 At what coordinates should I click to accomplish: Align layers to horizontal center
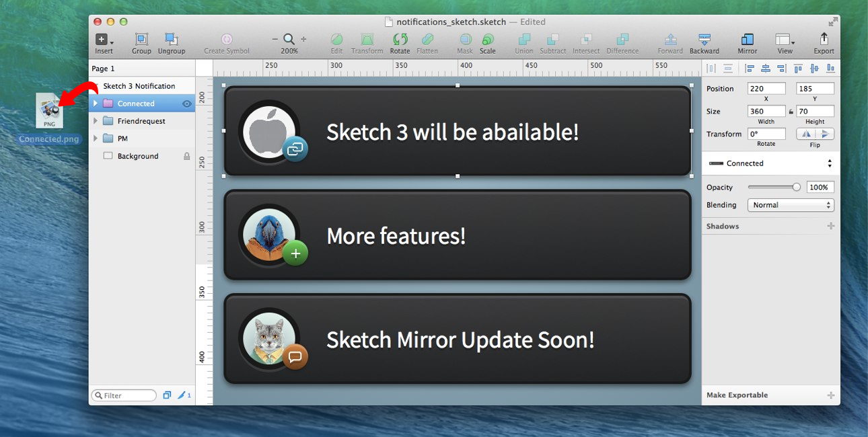coord(766,68)
